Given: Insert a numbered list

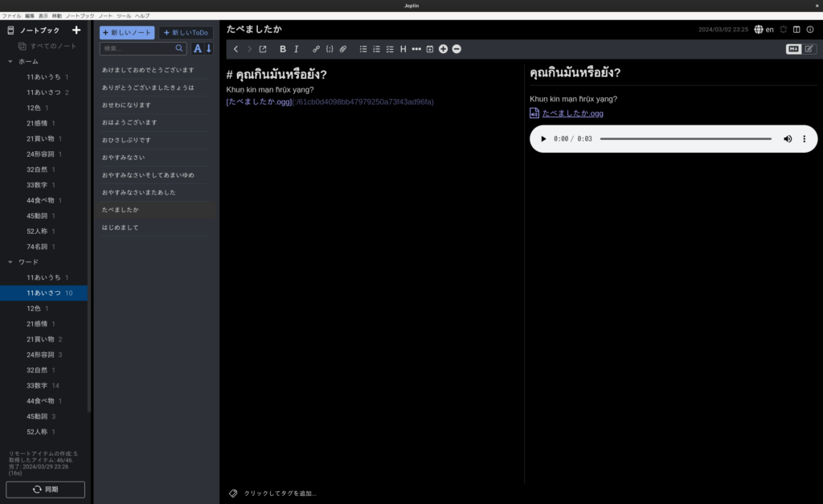Looking at the screenshot, I should click(x=376, y=49).
